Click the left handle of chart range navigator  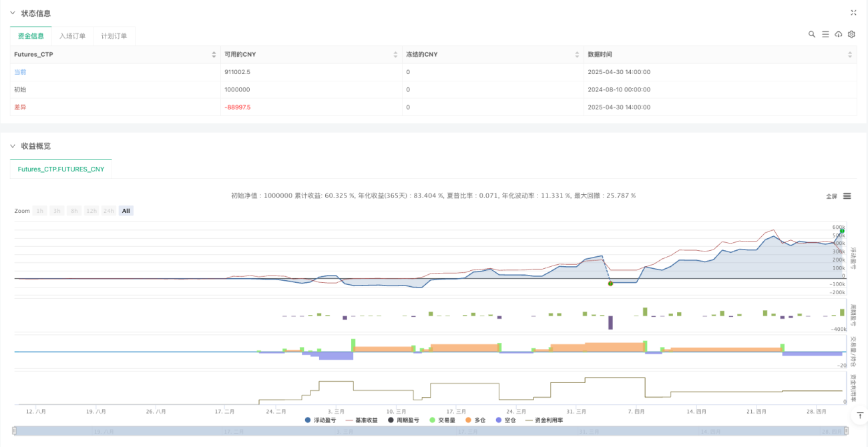pos(15,431)
